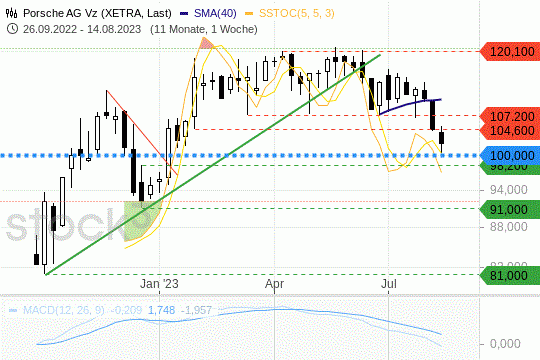Click the green 91,000 support tag
Image resolution: width=540 pixels, height=360 pixels.
pyautogui.click(x=510, y=209)
